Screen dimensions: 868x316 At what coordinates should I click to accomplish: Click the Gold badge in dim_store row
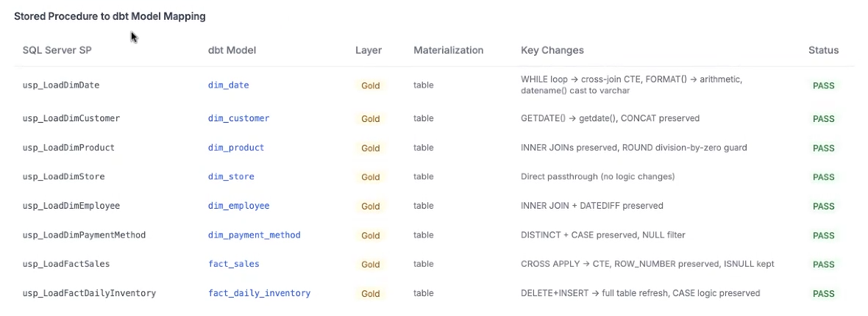tap(370, 177)
